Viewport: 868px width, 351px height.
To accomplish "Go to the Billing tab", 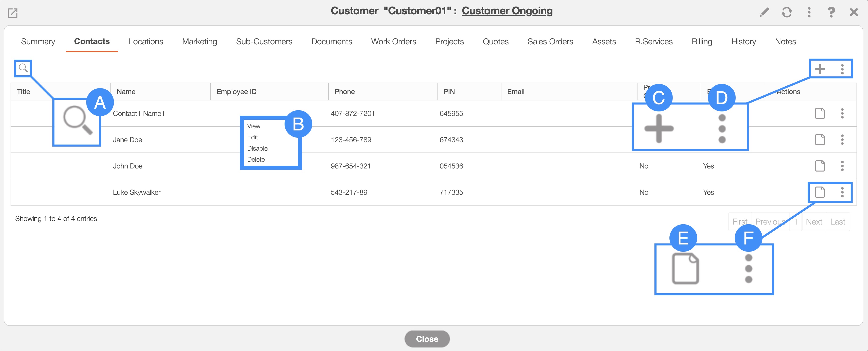I will coord(702,41).
